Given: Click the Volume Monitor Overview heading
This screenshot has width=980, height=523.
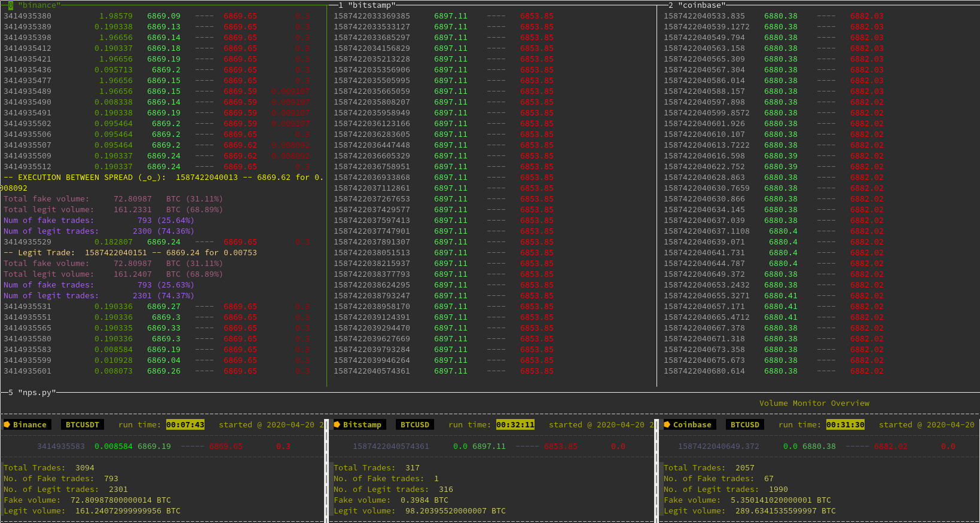Looking at the screenshot, I should coord(814,403).
